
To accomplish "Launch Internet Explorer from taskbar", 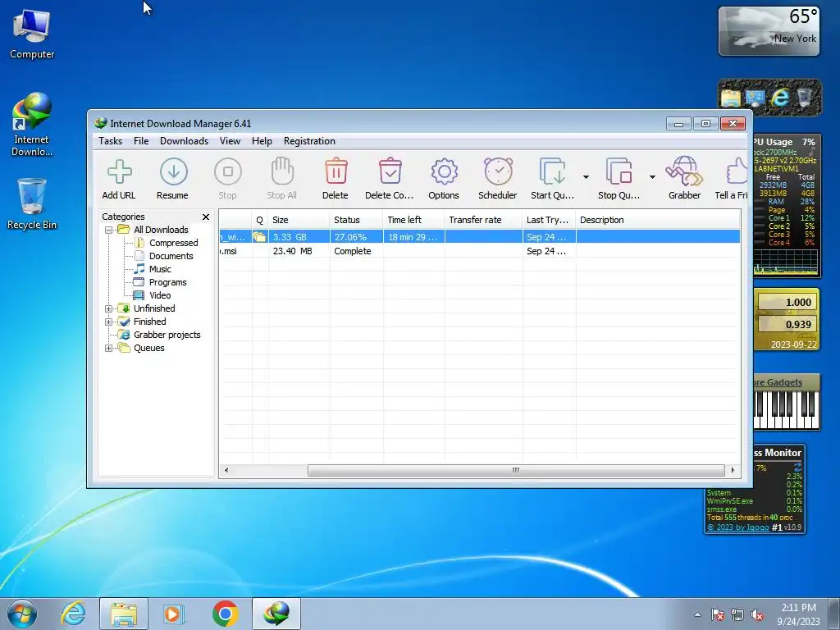I will (73, 614).
